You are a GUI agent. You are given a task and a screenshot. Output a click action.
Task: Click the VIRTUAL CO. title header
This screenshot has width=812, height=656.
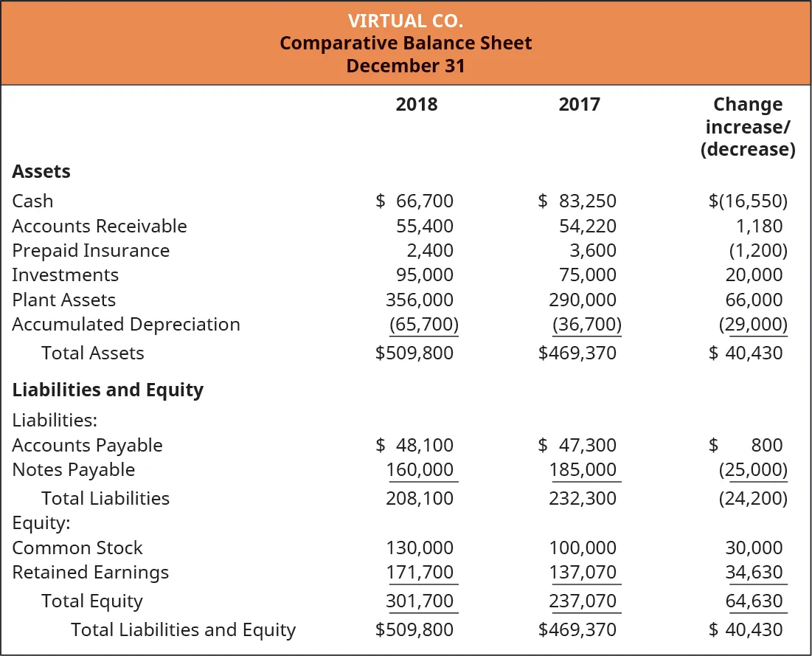[x=406, y=21]
